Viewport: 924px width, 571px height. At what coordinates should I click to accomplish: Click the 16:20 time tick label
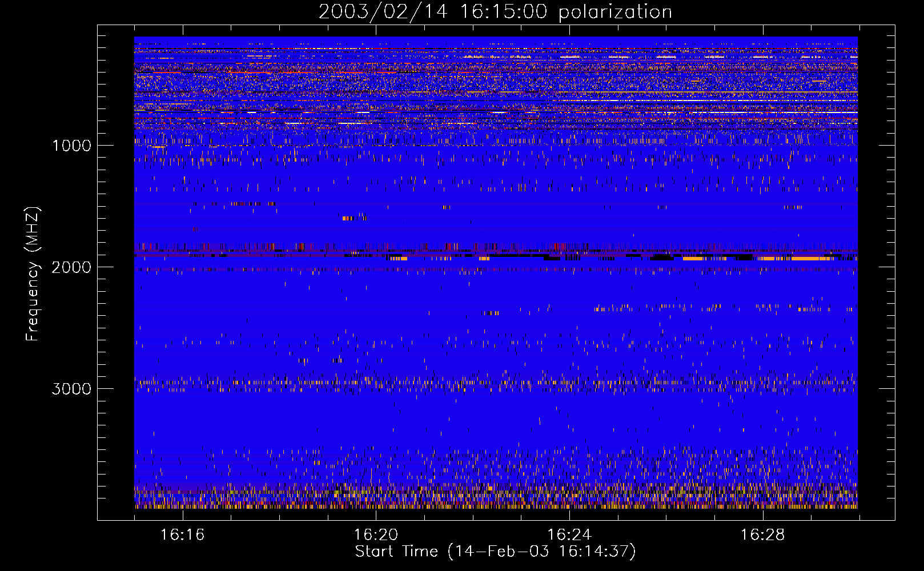pyautogui.click(x=376, y=535)
